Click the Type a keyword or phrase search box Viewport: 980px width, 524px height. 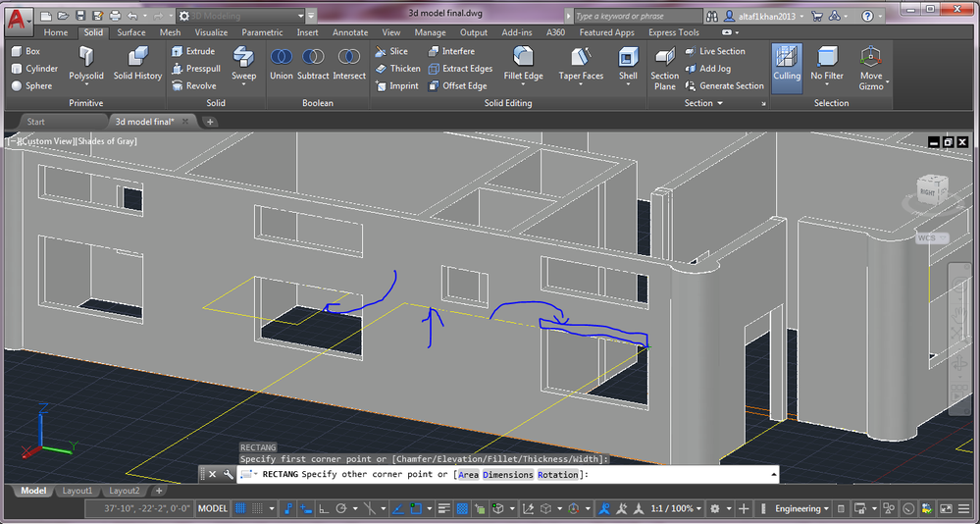(x=638, y=17)
